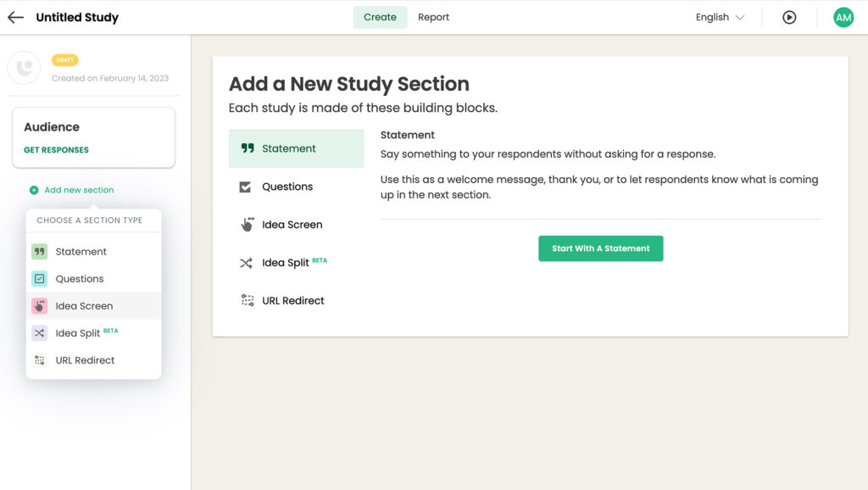Go back using the left arrow icon
868x490 pixels.
coord(15,17)
